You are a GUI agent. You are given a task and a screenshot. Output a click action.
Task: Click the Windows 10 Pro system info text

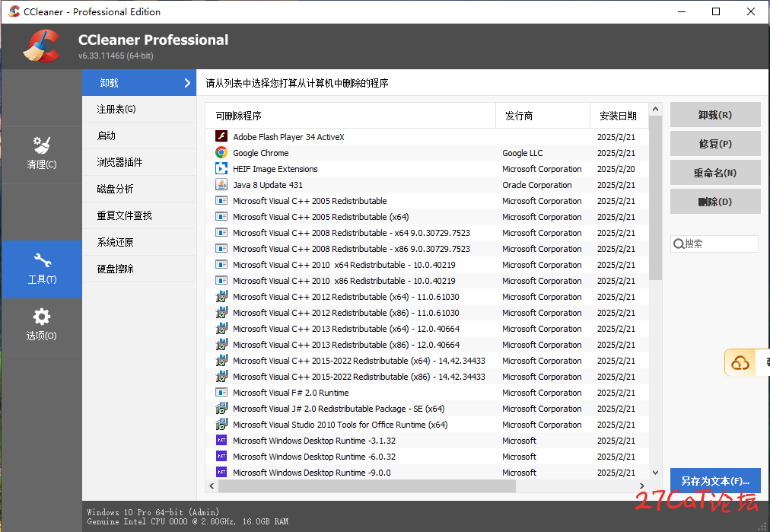(x=153, y=512)
